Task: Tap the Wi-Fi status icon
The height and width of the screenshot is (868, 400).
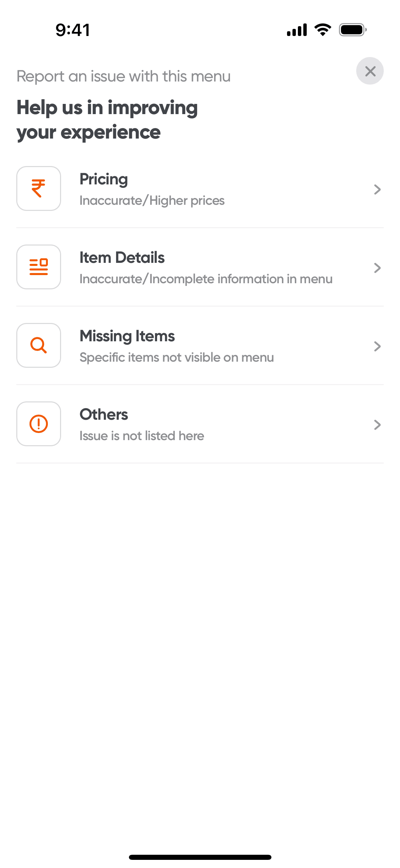Action: 323,30
